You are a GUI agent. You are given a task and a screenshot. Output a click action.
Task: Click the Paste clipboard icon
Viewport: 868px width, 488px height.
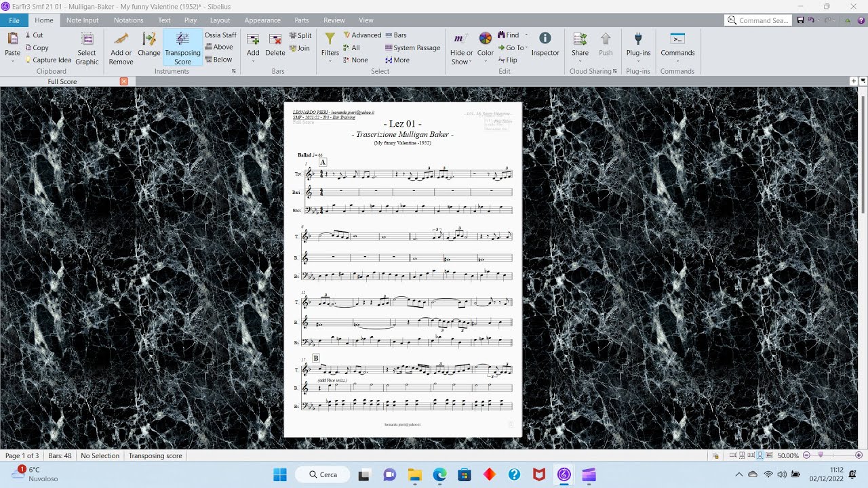(x=12, y=39)
